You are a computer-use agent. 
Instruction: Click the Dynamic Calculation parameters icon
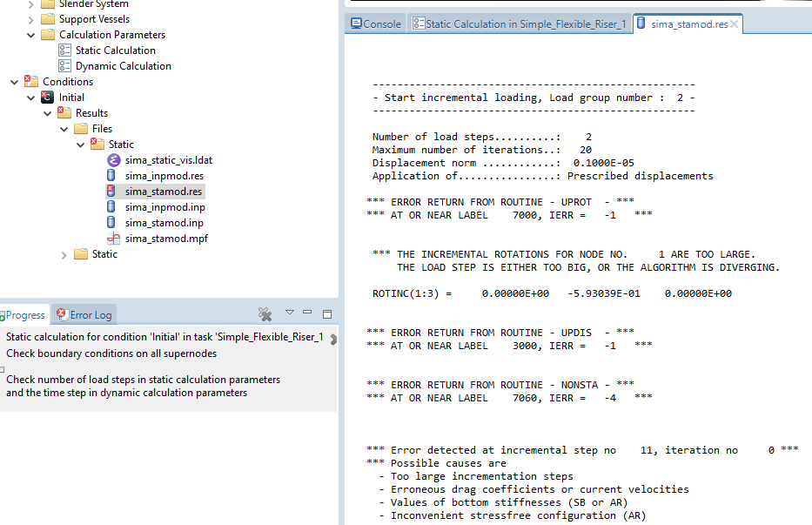64,66
